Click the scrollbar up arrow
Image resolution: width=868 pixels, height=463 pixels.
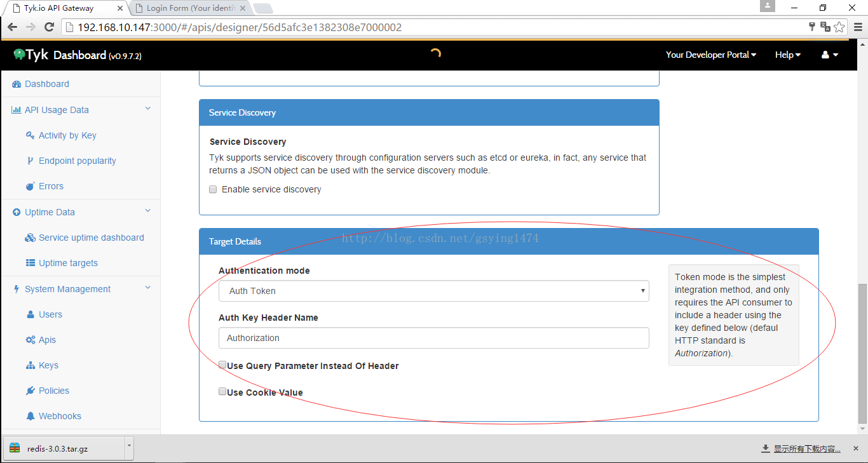(x=862, y=43)
